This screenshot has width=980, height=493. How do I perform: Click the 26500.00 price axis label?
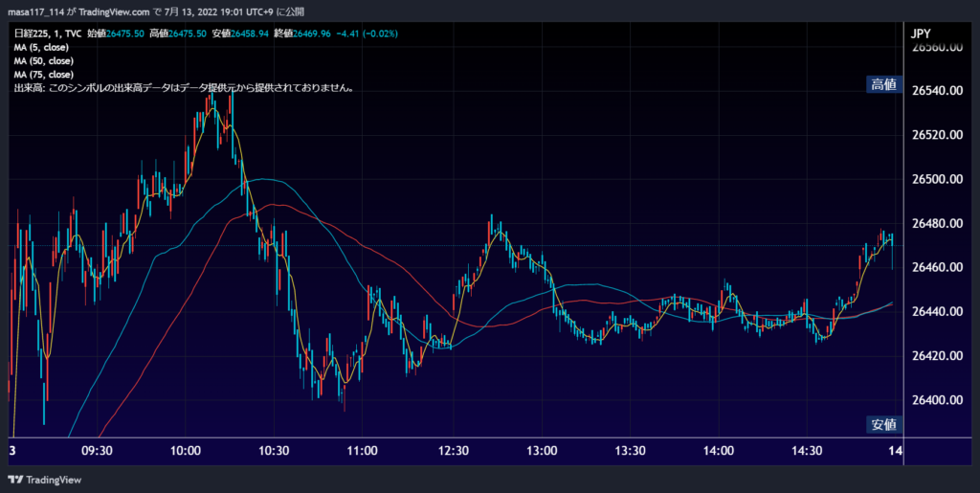[x=936, y=179]
